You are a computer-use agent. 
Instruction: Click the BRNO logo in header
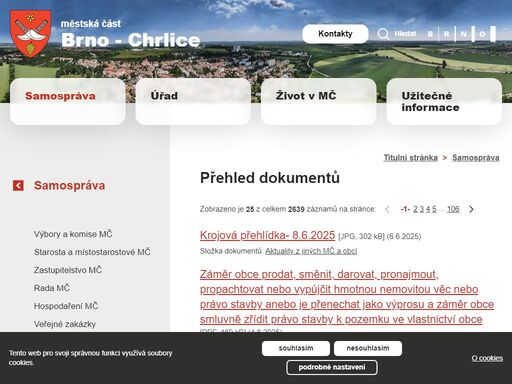[x=462, y=34]
